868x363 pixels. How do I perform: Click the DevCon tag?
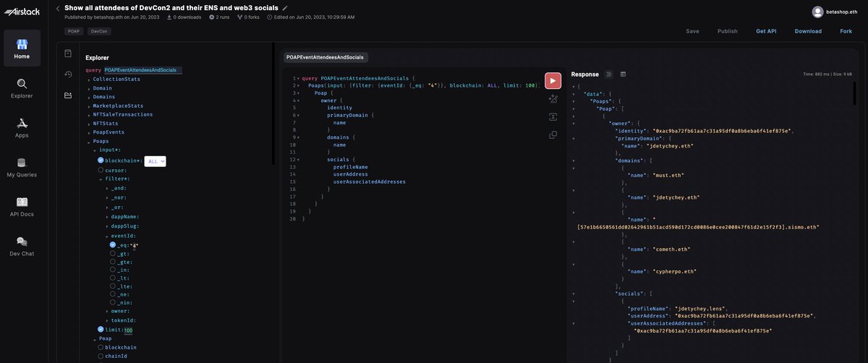coord(98,32)
